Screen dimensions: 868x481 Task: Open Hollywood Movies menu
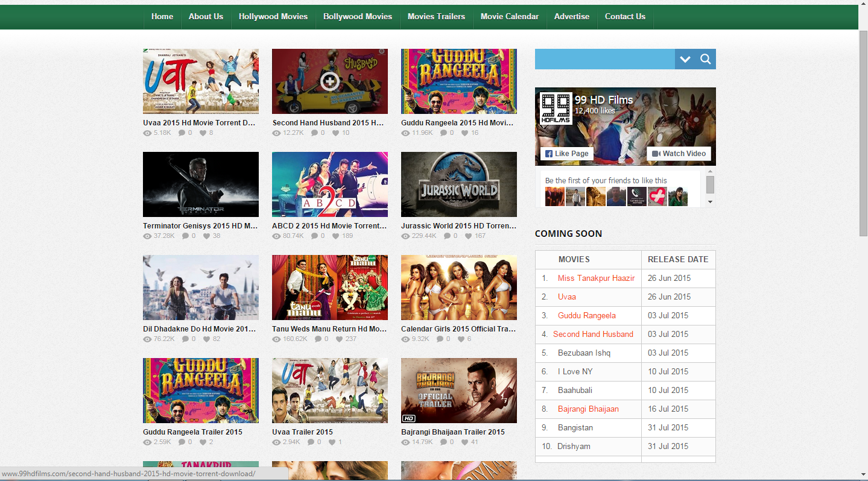tap(273, 17)
